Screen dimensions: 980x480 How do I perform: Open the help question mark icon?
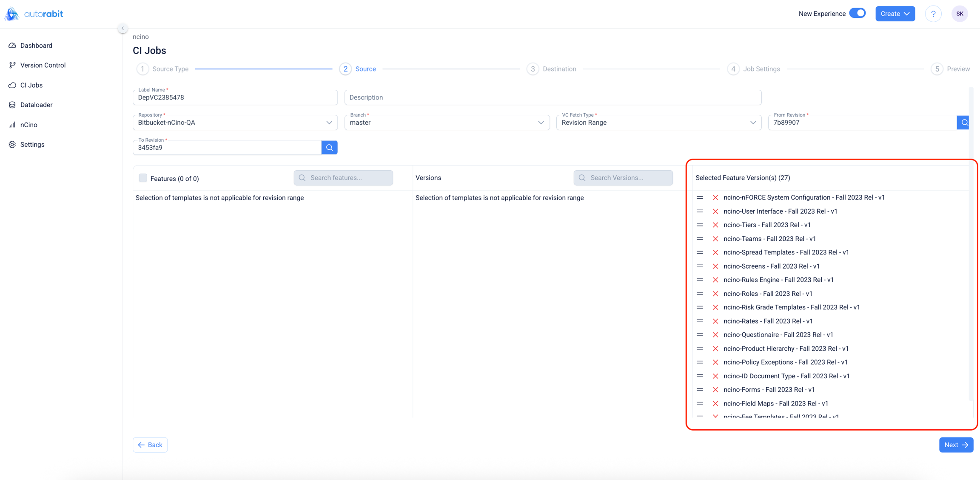click(933, 14)
